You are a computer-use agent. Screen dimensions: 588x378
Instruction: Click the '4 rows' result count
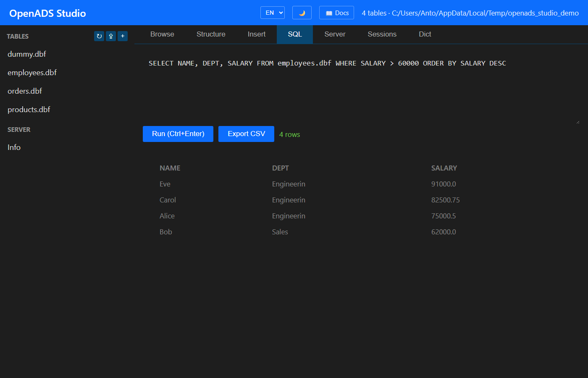290,134
